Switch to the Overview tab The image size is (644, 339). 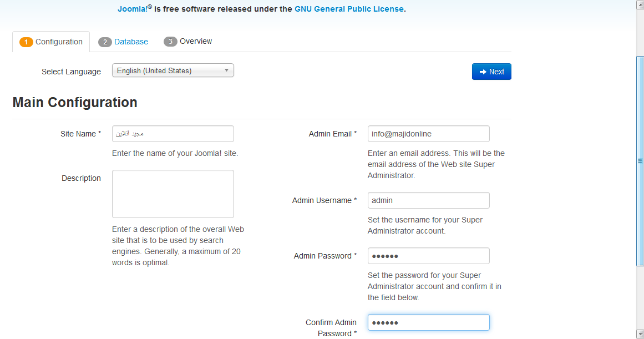tap(195, 41)
